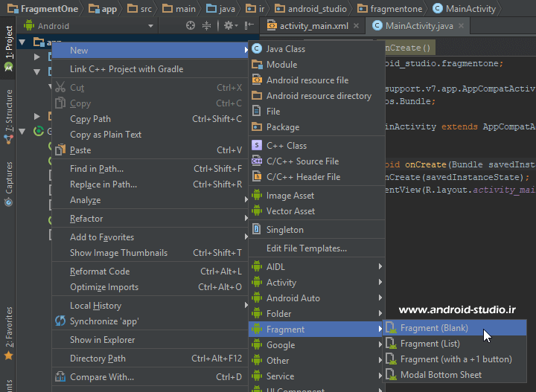Click the Cut scissors icon

pos(60,88)
